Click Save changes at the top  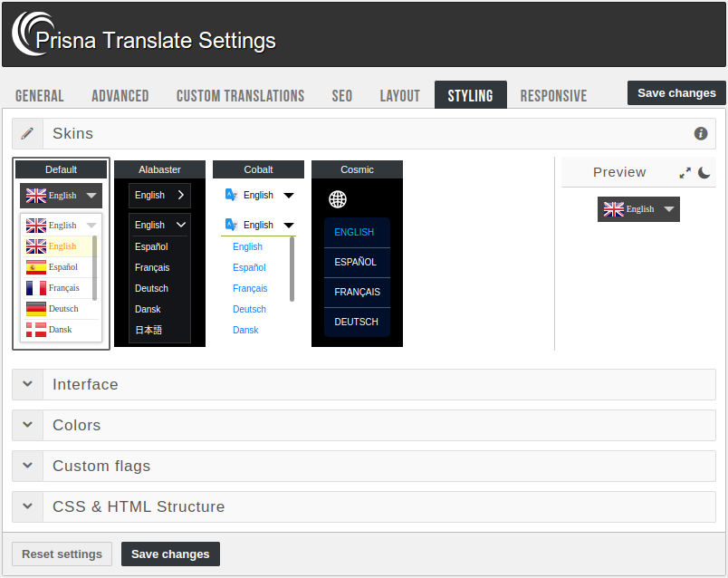[676, 92]
